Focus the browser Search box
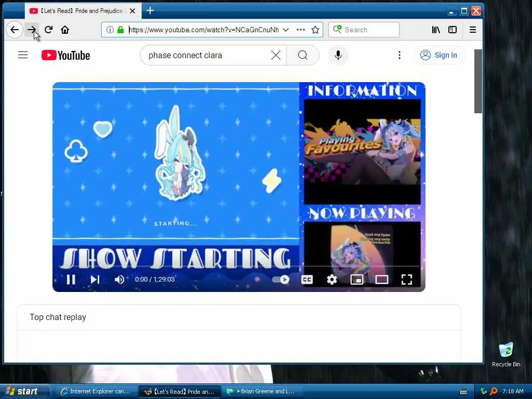The image size is (532, 399). pyautogui.click(x=364, y=30)
